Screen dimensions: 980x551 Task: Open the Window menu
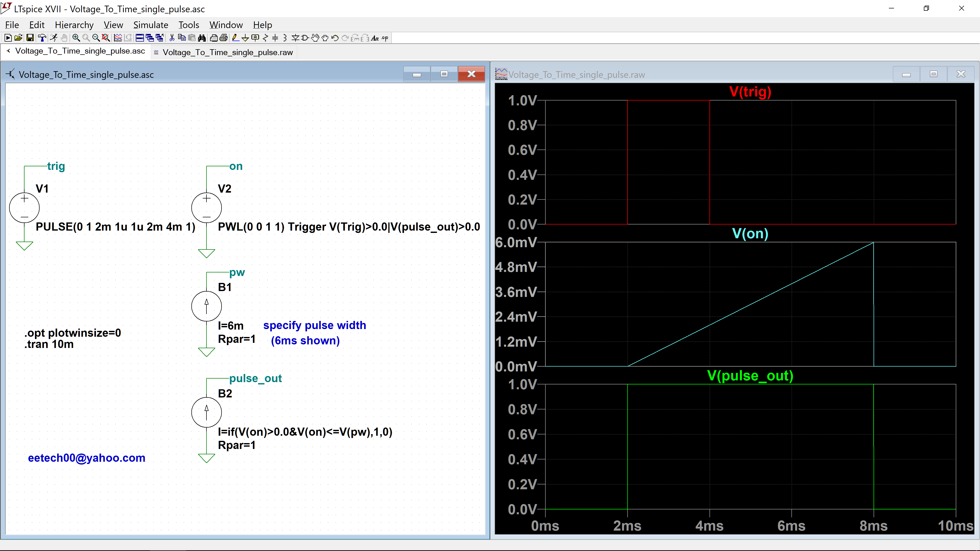(x=226, y=25)
